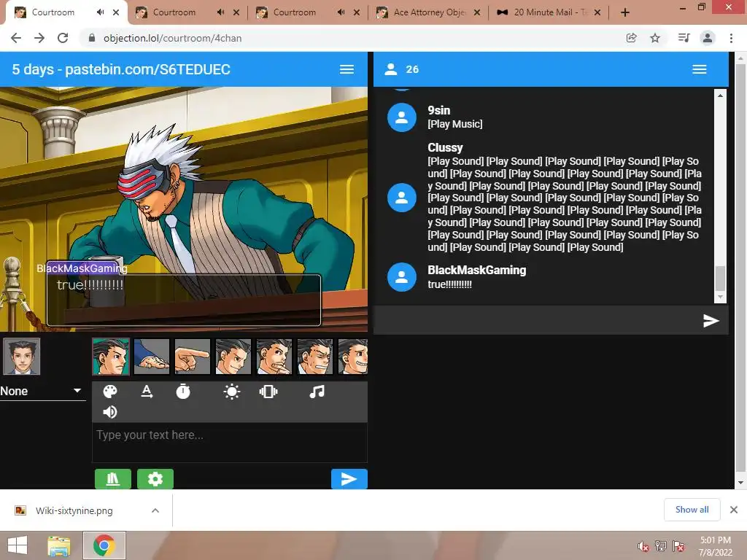Image resolution: width=747 pixels, height=560 pixels.
Task: Mute the third Courtroom tab audio
Action: pos(341,12)
